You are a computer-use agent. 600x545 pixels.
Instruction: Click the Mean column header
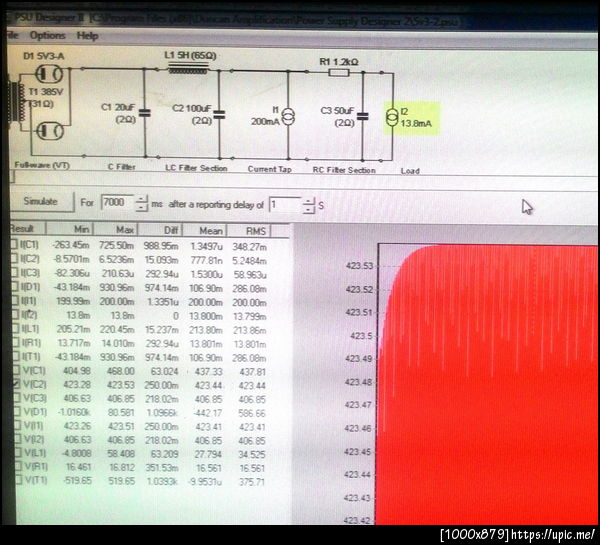pyautogui.click(x=205, y=230)
